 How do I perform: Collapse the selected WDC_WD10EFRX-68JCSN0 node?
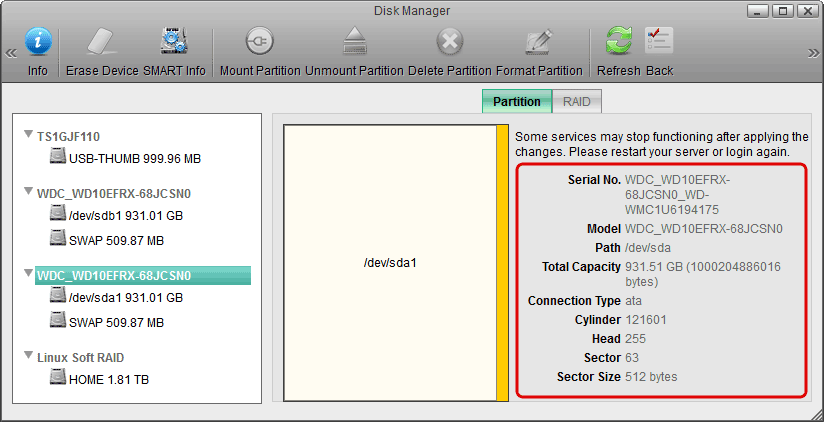click(x=28, y=276)
